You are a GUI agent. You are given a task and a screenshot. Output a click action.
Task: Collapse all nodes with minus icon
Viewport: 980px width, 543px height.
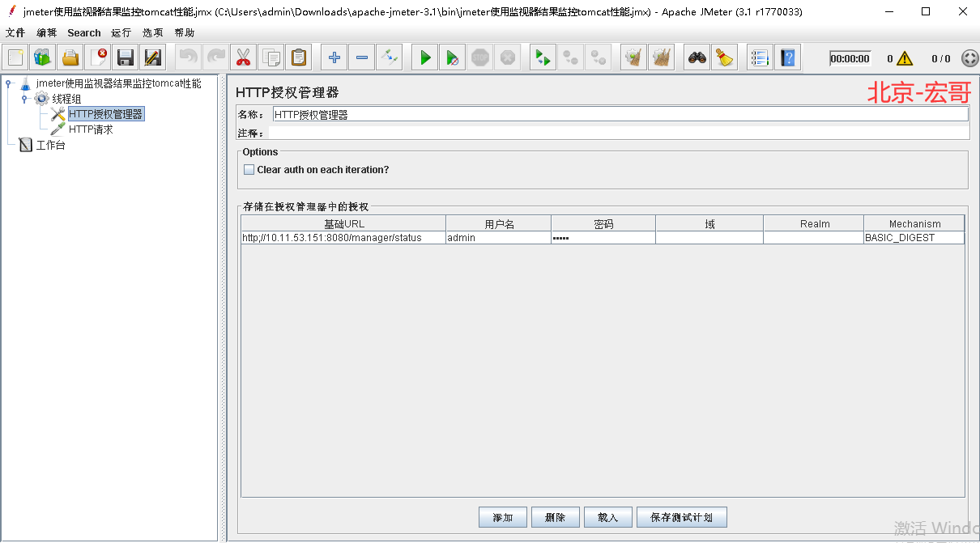coord(361,57)
